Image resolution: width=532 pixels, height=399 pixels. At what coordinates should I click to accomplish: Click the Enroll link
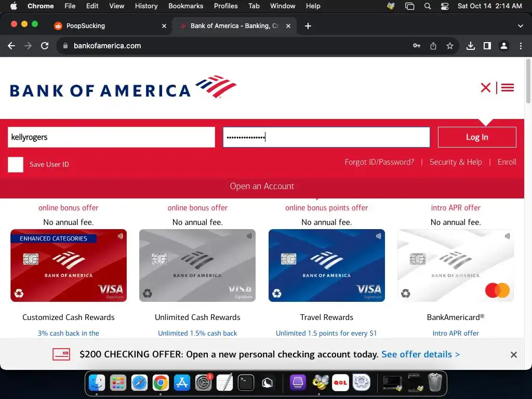click(x=507, y=162)
